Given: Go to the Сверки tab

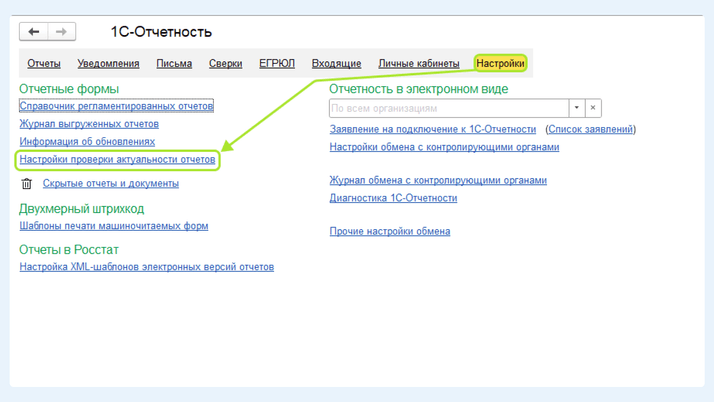Looking at the screenshot, I should point(225,64).
